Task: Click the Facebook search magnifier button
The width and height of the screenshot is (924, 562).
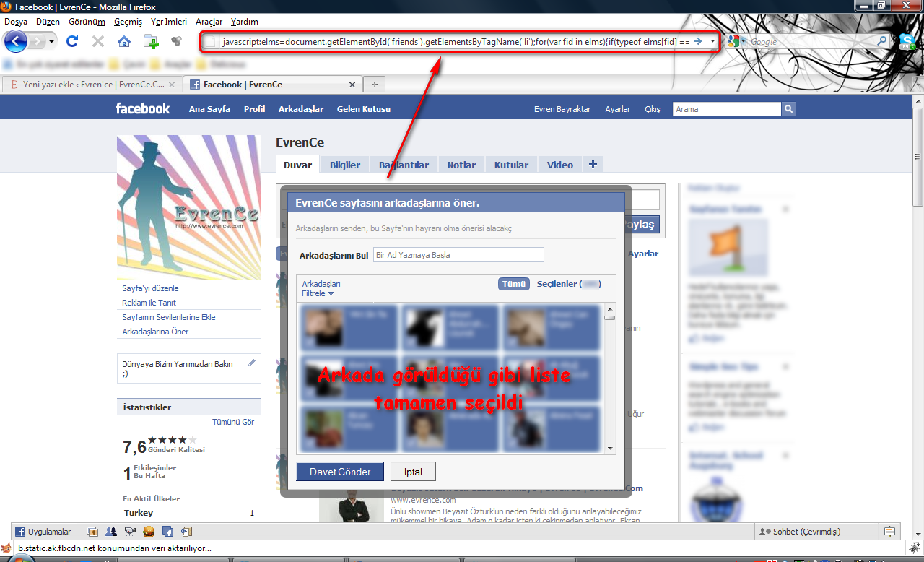Action: coord(788,109)
